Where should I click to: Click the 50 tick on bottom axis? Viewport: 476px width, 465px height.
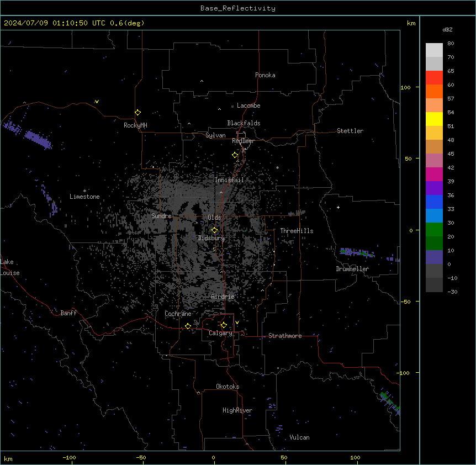click(x=284, y=457)
